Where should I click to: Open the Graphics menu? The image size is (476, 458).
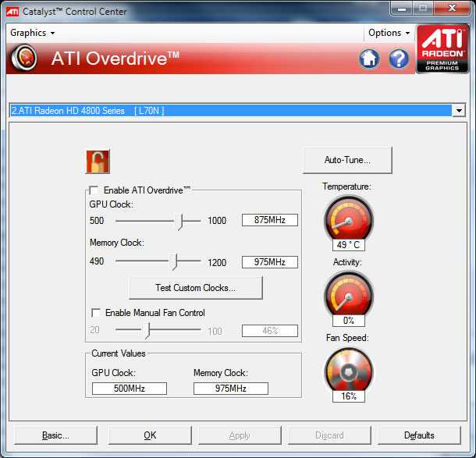[x=33, y=33]
